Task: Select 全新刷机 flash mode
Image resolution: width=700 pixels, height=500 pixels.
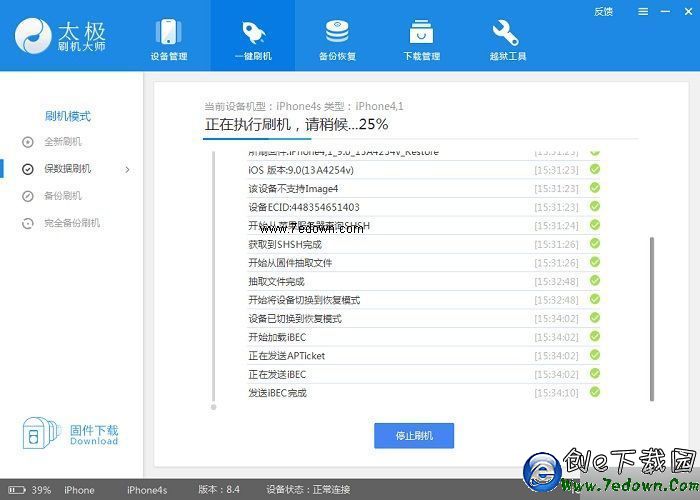Action: tap(62, 142)
